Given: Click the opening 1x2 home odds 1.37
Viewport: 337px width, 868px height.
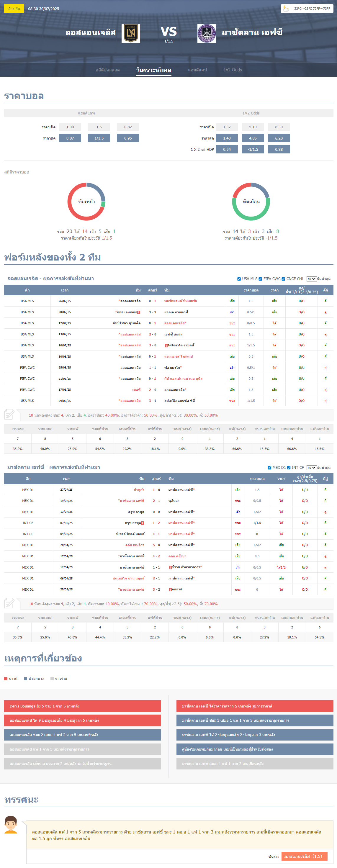Looking at the screenshot, I should (x=227, y=127).
